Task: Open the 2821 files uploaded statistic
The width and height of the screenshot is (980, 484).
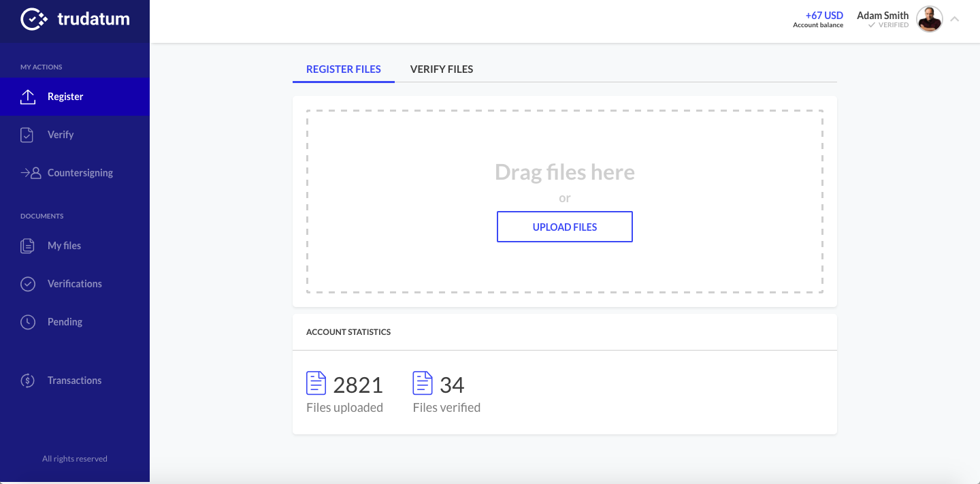Action: (358, 385)
